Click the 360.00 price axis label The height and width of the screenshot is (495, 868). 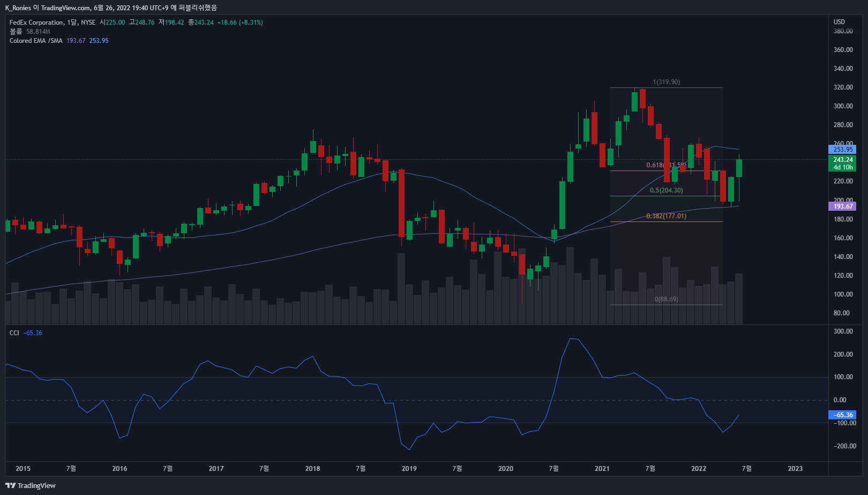[843, 50]
